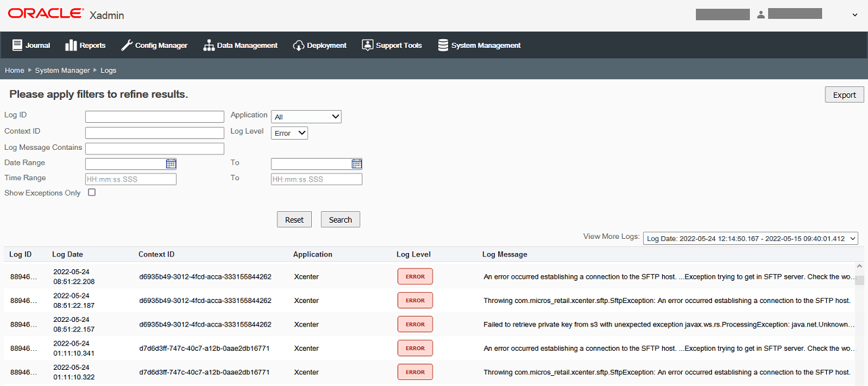The width and height of the screenshot is (868, 386).
Task: Click Context ID in the 01:11:10.341 row
Action: tap(205, 348)
